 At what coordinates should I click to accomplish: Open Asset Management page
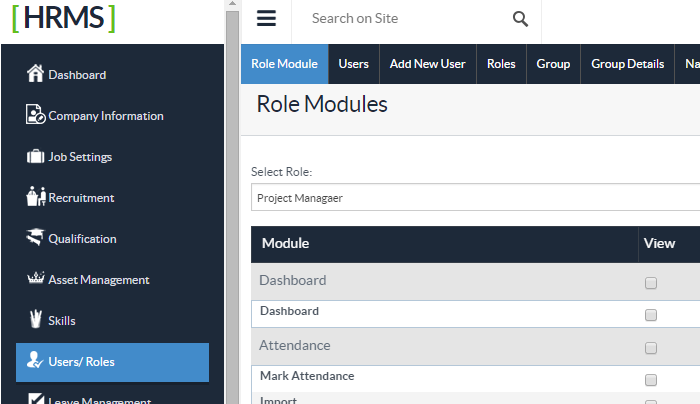coord(99,280)
